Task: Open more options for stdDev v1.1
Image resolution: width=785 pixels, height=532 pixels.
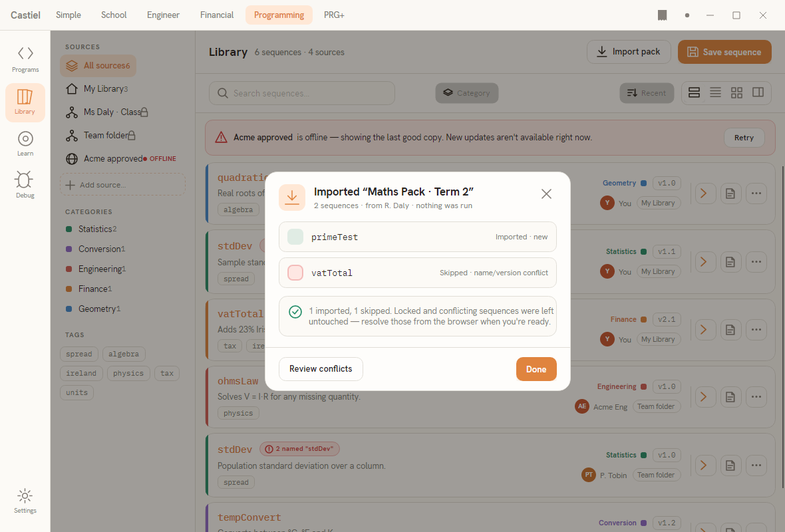Action: click(756, 262)
